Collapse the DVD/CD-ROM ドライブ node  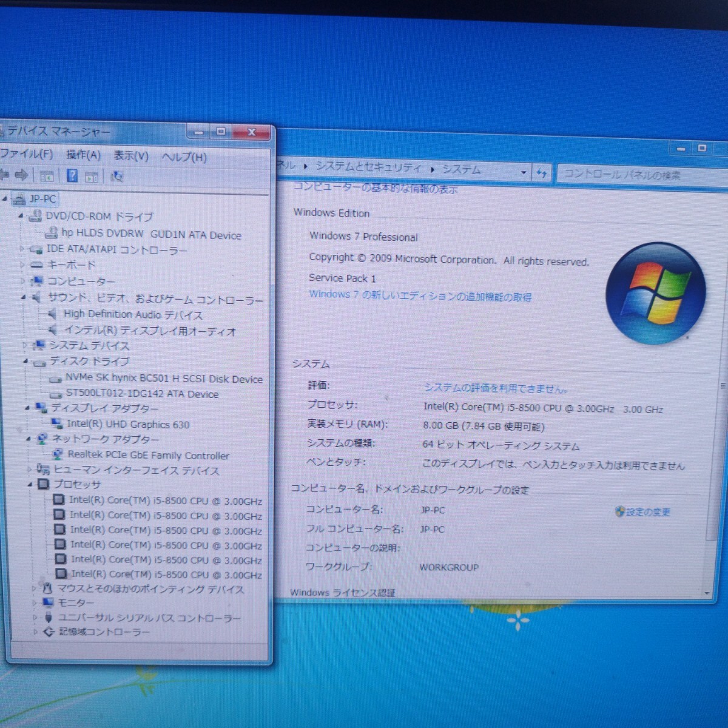click(21, 216)
